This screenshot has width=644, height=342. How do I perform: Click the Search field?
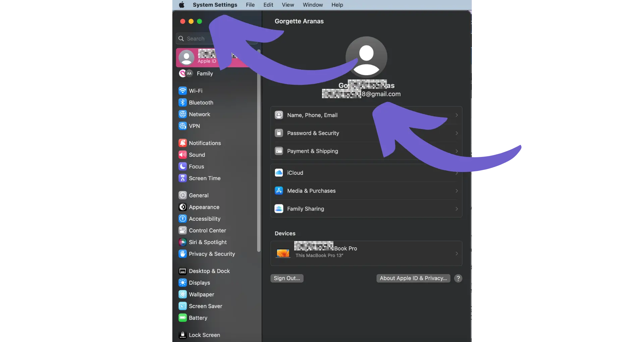(216, 39)
